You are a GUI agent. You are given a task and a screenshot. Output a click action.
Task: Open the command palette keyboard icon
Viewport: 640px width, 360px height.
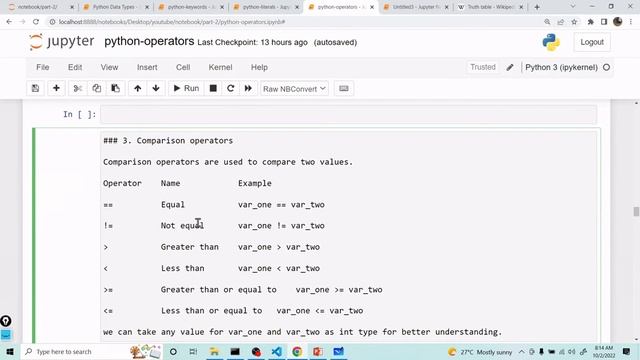point(344,89)
